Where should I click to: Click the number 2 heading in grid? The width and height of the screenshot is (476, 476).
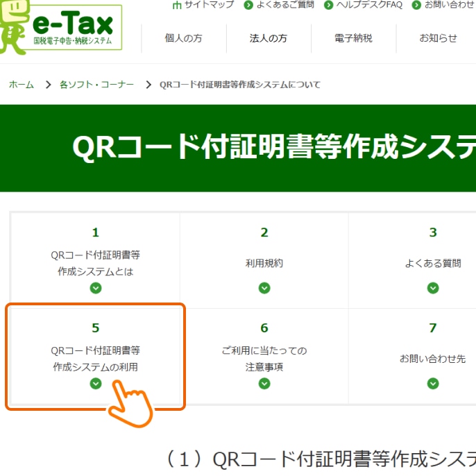(264, 232)
